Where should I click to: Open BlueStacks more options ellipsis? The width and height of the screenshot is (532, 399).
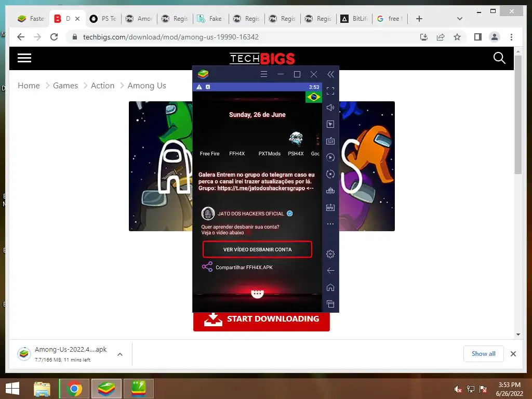click(x=330, y=224)
